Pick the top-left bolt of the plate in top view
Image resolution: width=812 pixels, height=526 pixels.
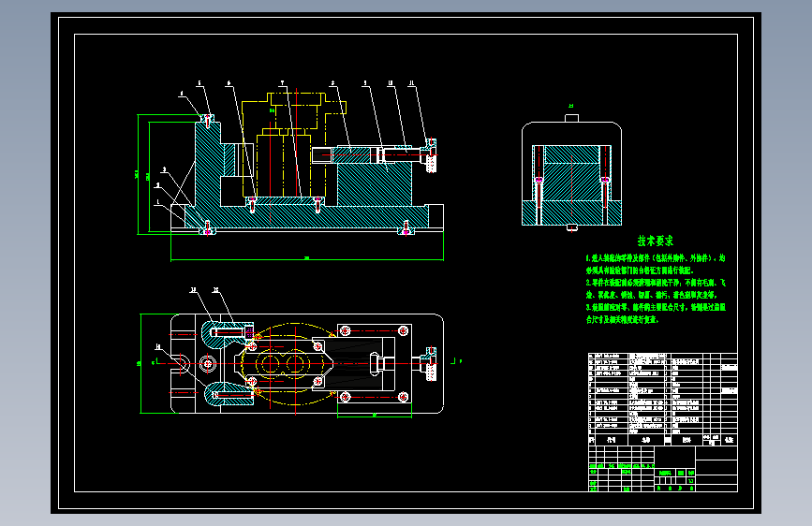346,330
